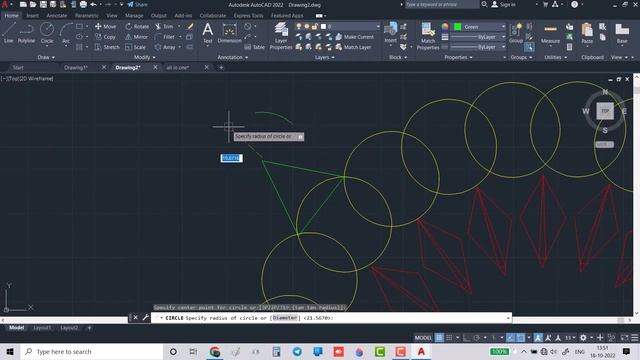Click Match Properties tool
640x360 pixels.
coord(428,36)
